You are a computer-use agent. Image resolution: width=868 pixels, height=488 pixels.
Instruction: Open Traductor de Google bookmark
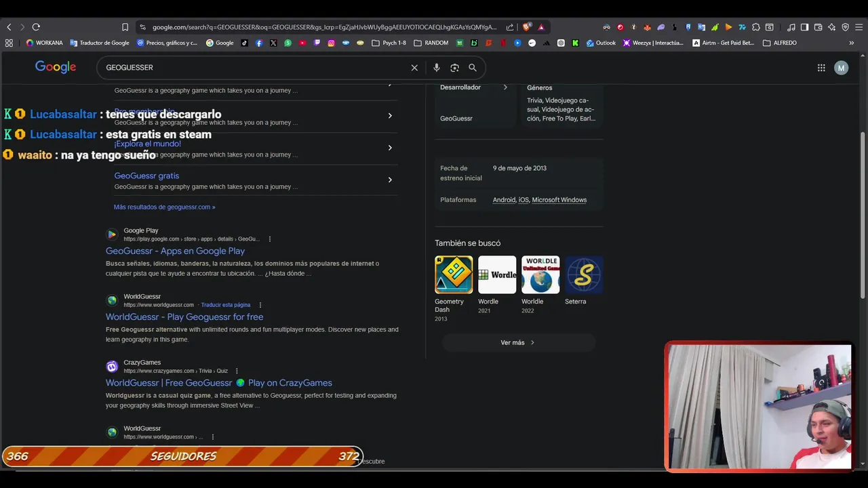pos(99,43)
